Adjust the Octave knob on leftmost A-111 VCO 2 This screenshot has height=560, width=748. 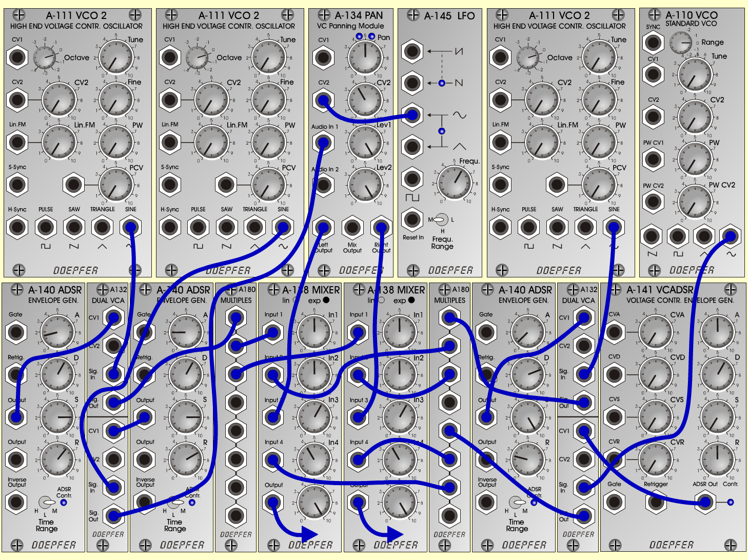[x=45, y=57]
